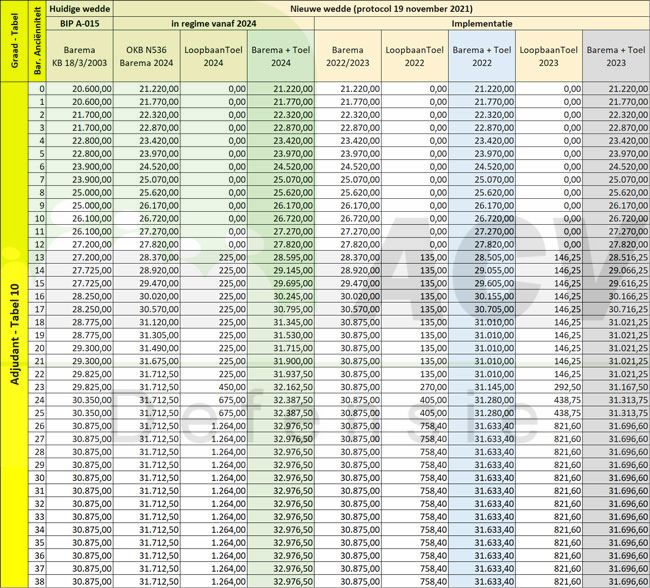Image resolution: width=650 pixels, height=588 pixels.
Task: Click the 31.305,00 cell in row 19
Action: click(147, 335)
